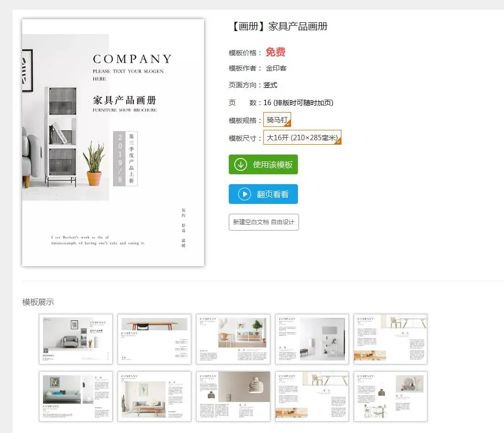Open thumbnail with living room and coffee table
The image size is (504, 433).
pos(154,396)
